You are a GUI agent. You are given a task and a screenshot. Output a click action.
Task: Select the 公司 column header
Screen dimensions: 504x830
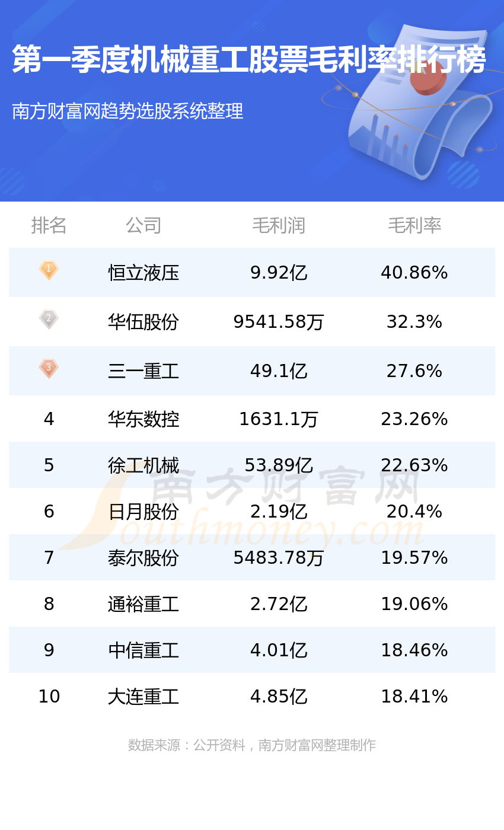(x=143, y=225)
